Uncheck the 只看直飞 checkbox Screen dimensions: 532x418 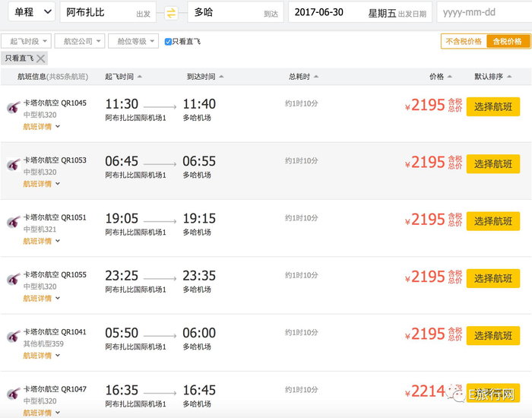168,42
